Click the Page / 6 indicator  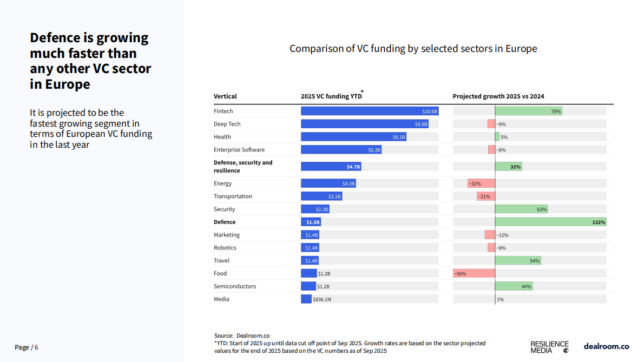27,347
